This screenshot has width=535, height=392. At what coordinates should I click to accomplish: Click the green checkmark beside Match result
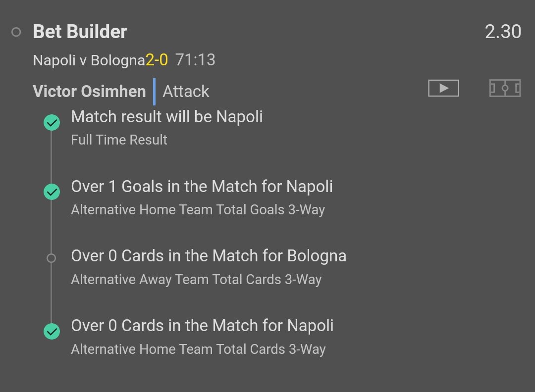52,122
